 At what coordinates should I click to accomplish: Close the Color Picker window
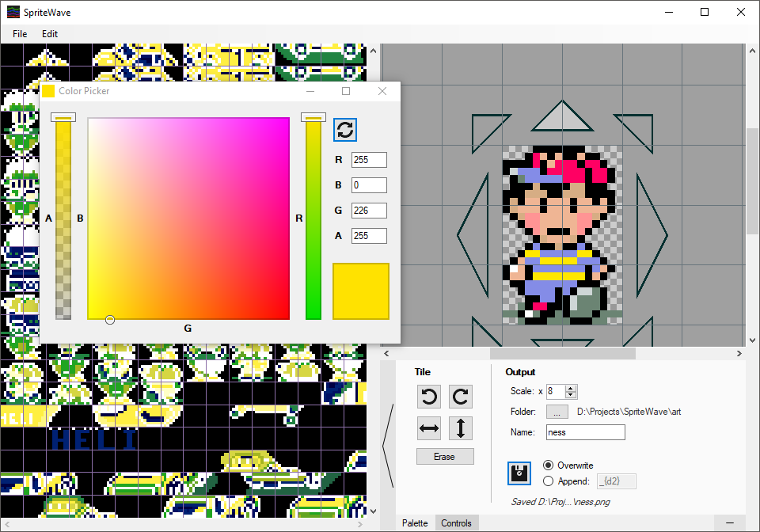(x=382, y=91)
